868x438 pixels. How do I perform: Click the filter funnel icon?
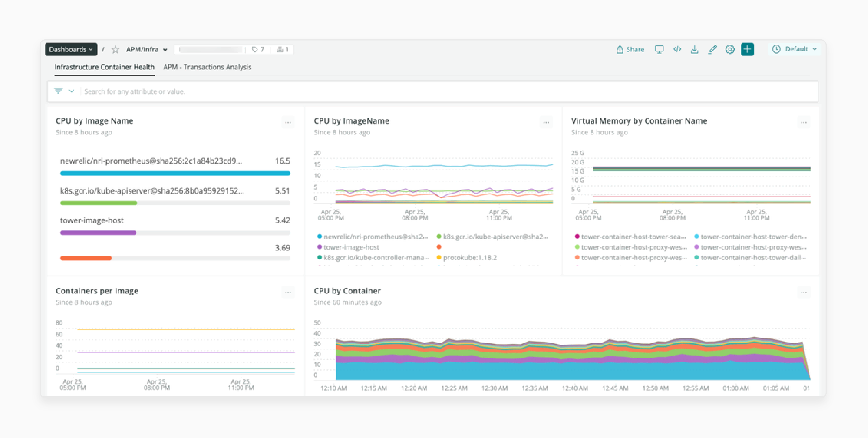pyautogui.click(x=58, y=91)
